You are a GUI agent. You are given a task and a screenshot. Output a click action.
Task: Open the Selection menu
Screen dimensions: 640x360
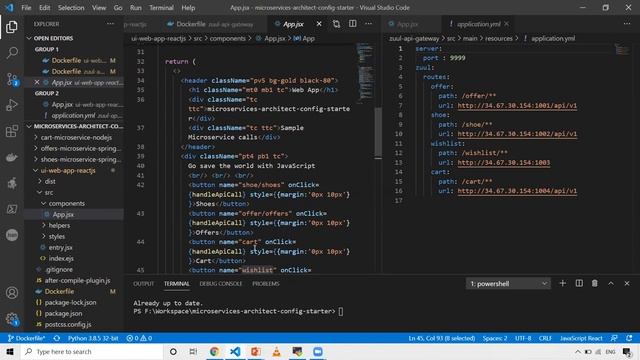click(71, 8)
